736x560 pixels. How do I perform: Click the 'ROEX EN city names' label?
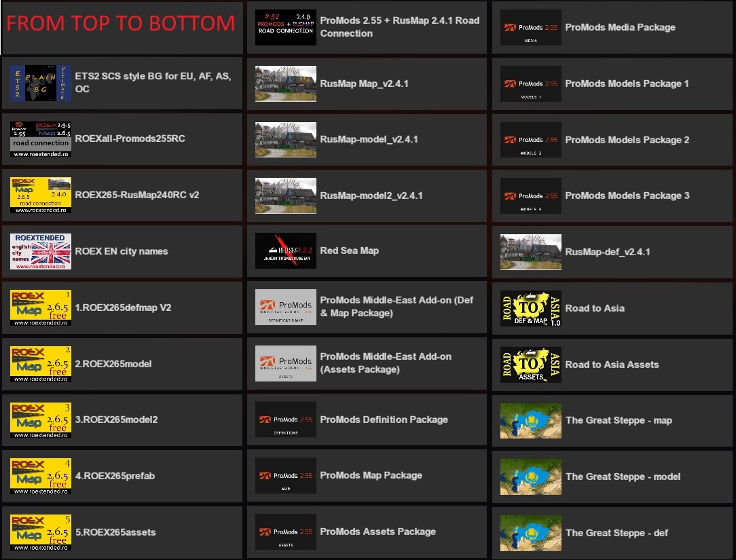click(122, 251)
